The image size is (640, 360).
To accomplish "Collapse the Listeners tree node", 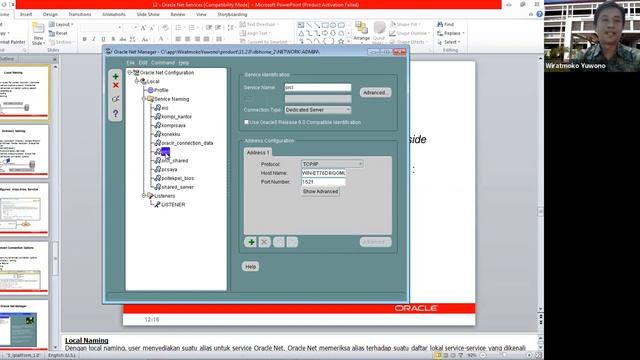I will [144, 196].
